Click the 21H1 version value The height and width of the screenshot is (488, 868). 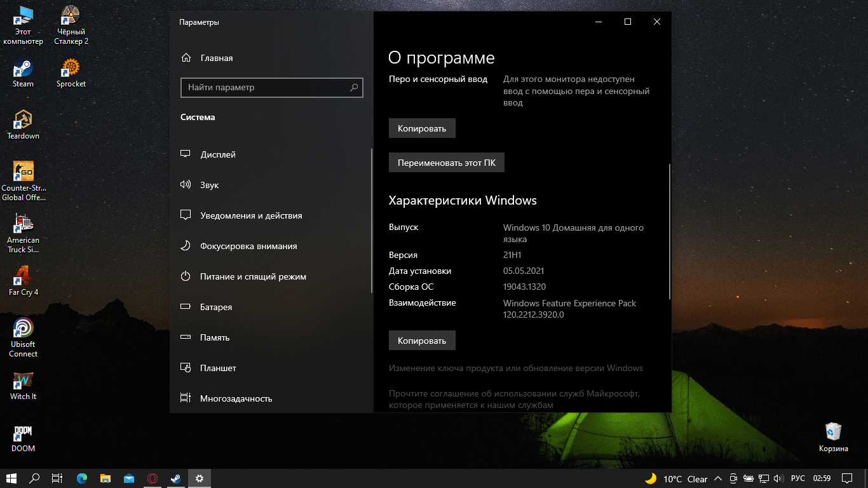(x=512, y=255)
